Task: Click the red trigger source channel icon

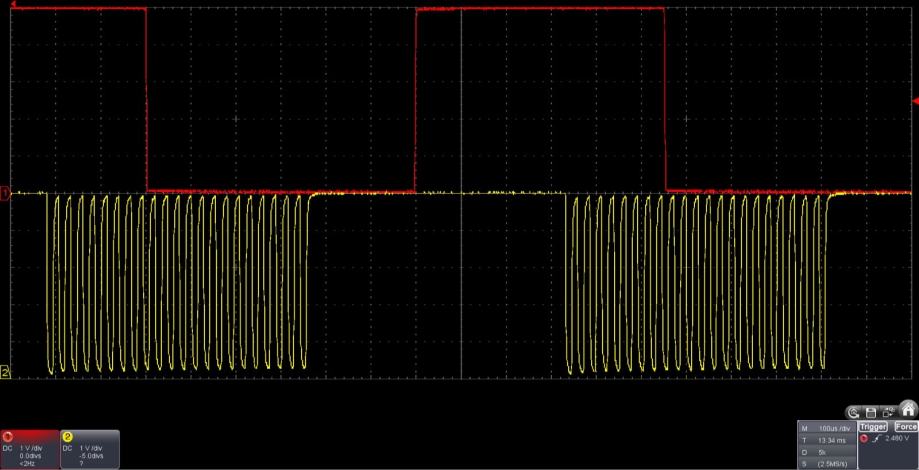Action: click(x=864, y=438)
